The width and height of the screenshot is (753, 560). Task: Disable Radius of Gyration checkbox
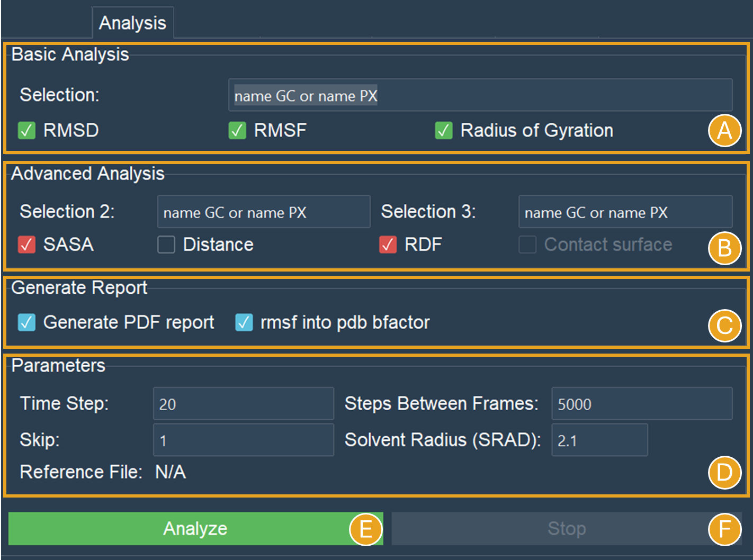tap(443, 130)
